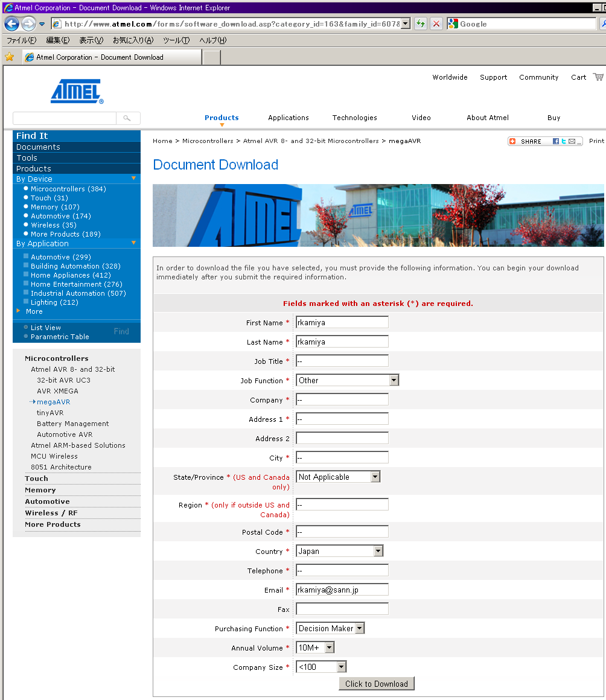Open recent pages dropdown arrow near Forward

[42, 24]
